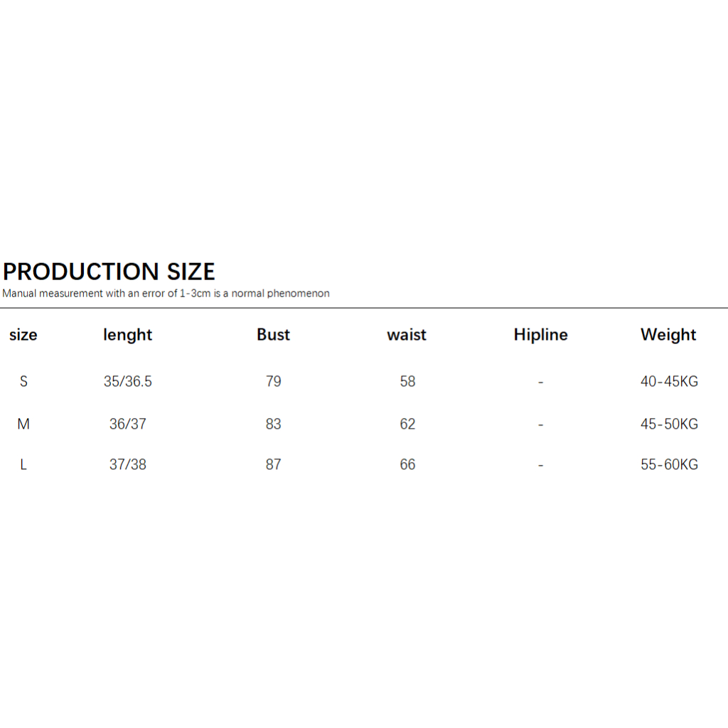The width and height of the screenshot is (728, 728).
Task: Click the bust value 79
Action: pos(274,381)
